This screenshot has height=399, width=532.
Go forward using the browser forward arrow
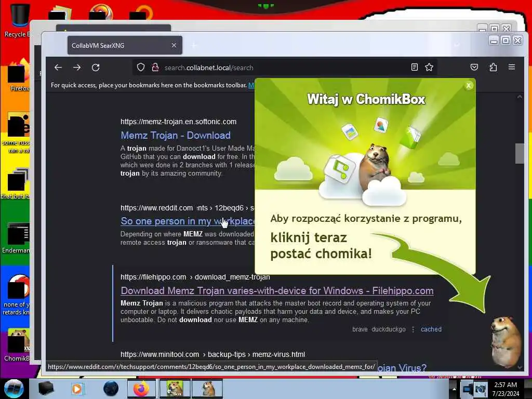coord(77,67)
